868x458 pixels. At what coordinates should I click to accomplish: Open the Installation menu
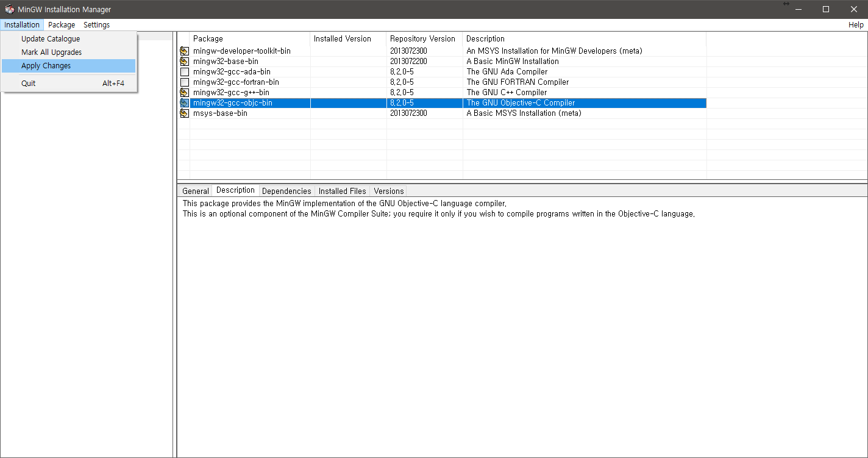22,25
